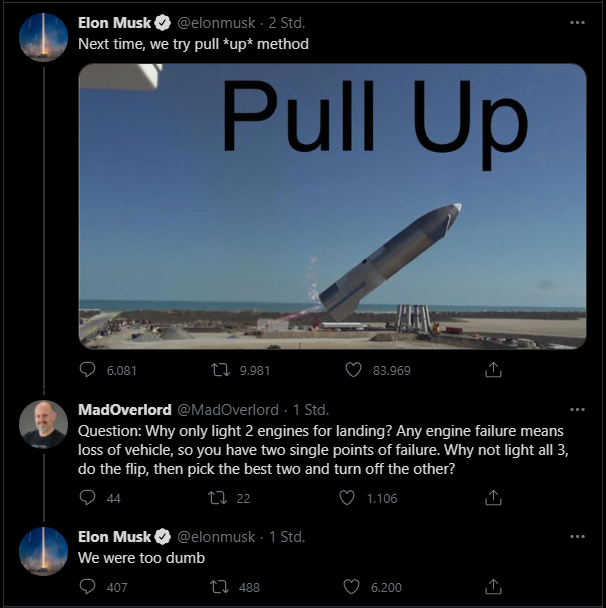The image size is (606, 608).
Task: Open the Pull Up rocket image
Action: click(x=332, y=205)
